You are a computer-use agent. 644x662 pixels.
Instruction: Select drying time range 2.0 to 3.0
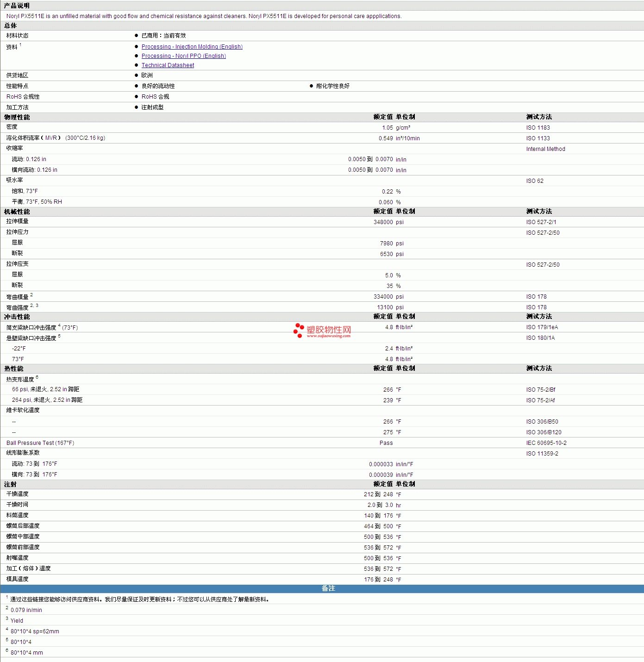click(380, 505)
